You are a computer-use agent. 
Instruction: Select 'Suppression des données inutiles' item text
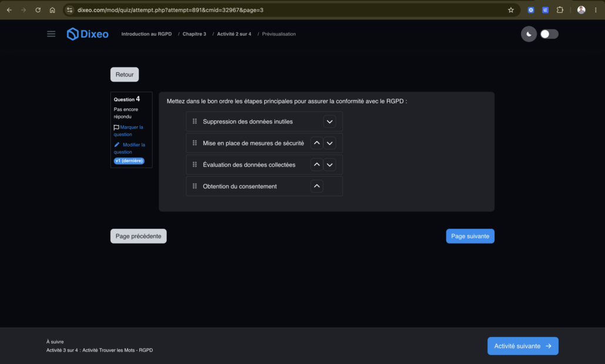[248, 122]
